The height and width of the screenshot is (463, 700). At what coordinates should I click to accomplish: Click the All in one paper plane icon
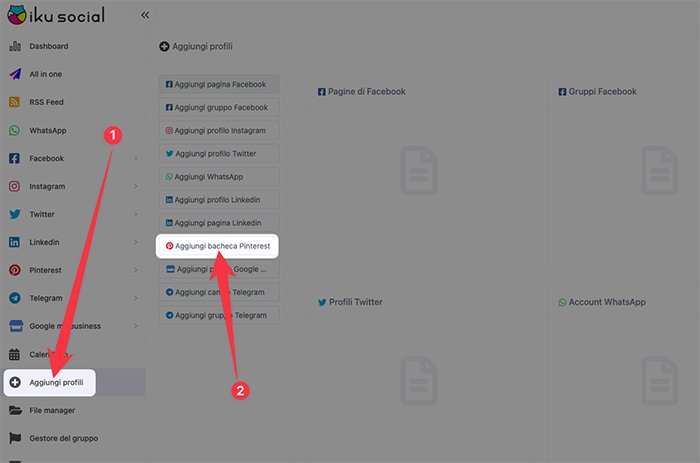point(15,74)
